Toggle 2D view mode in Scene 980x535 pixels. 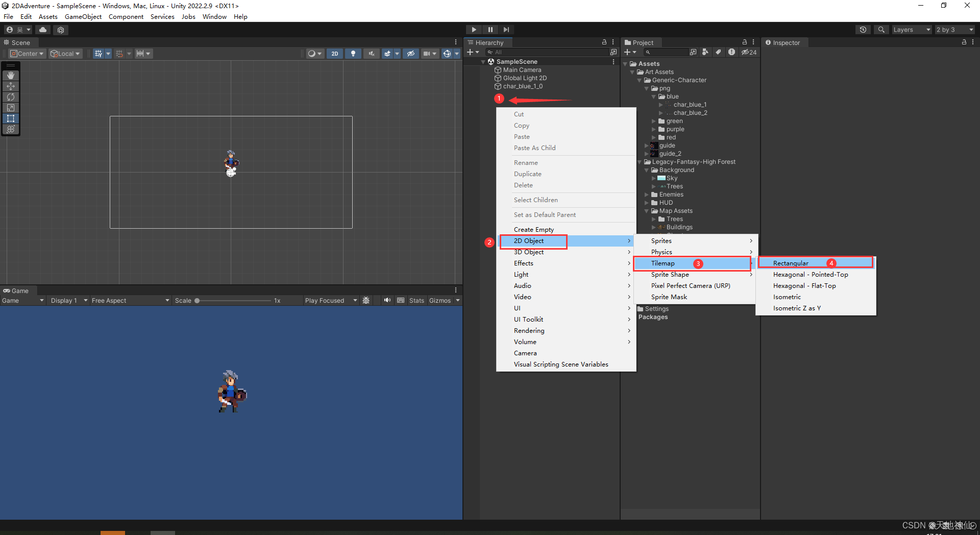334,54
